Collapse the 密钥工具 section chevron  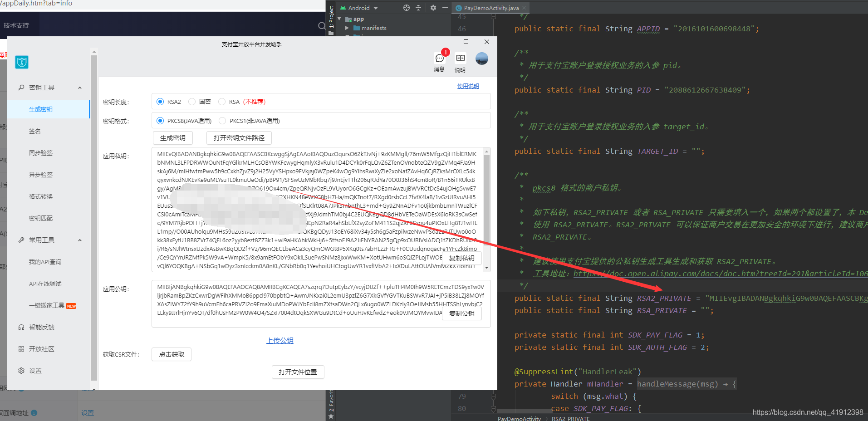[80, 88]
